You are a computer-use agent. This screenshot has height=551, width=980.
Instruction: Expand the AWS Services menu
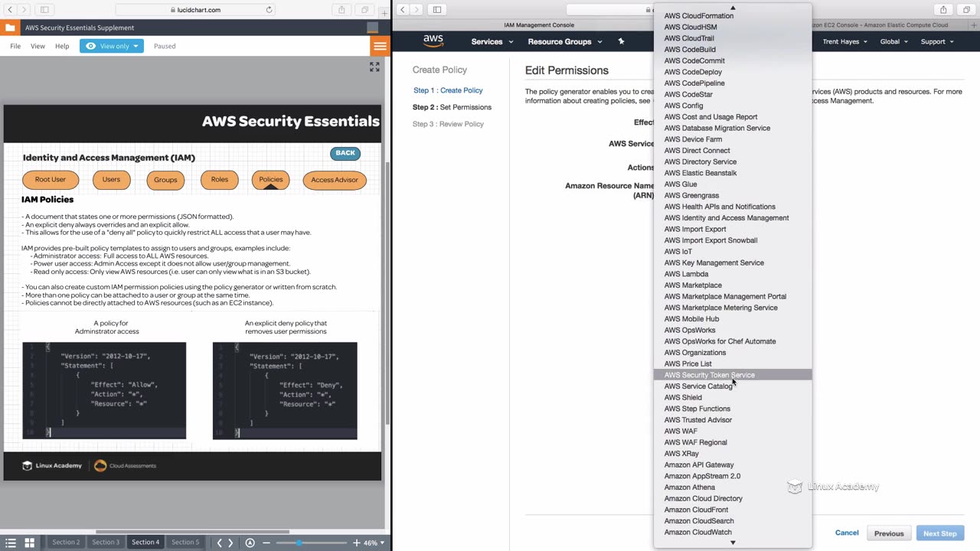pos(492,41)
